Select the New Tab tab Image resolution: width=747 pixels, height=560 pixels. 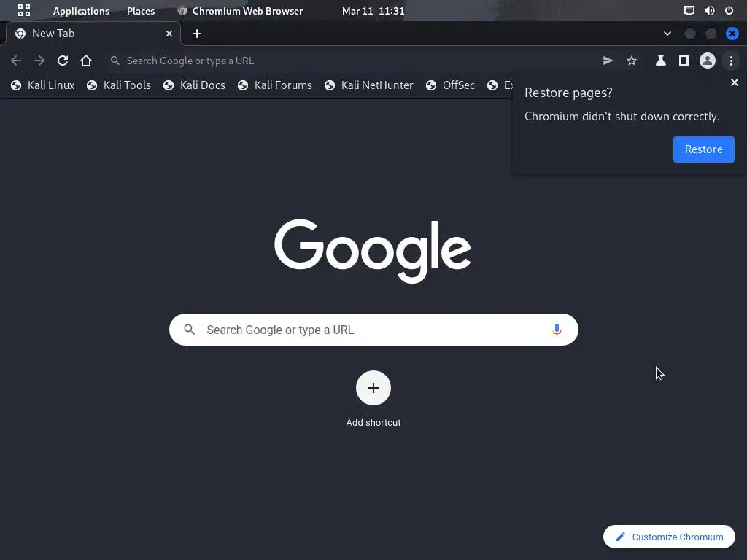[x=93, y=34]
